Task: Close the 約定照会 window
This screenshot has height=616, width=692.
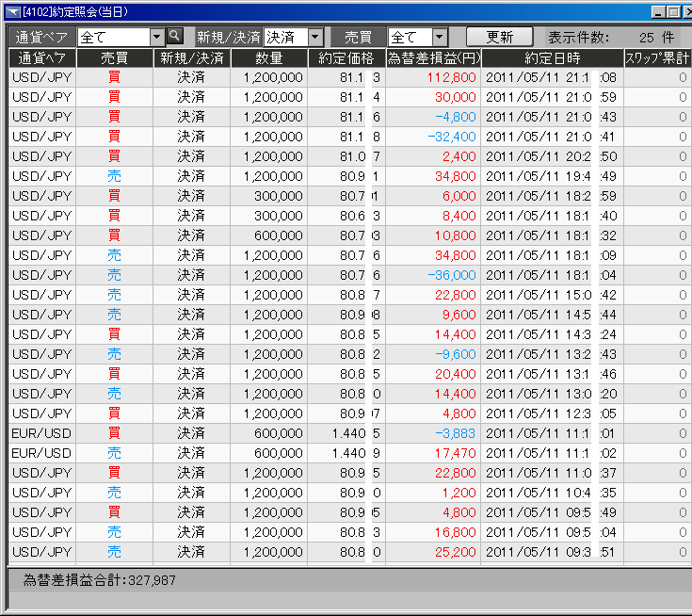Action: (686, 12)
